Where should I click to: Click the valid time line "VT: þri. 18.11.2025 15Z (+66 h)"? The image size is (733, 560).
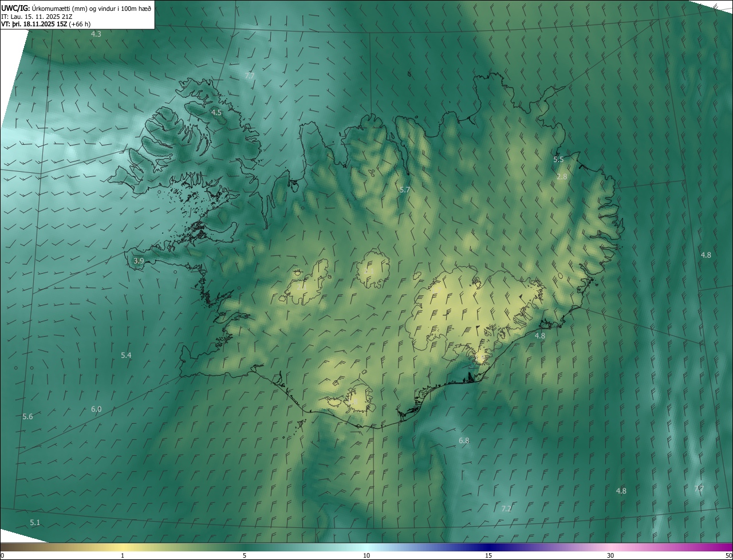tap(46, 24)
